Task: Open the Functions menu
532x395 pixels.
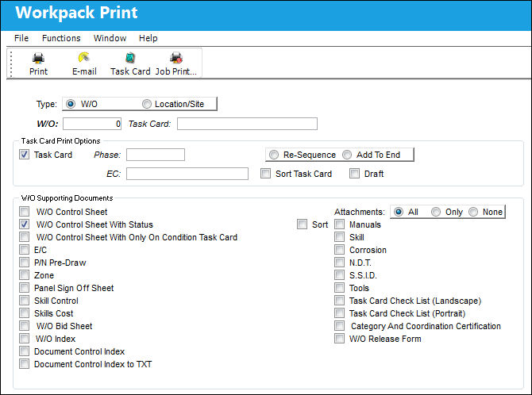Action: (61, 38)
